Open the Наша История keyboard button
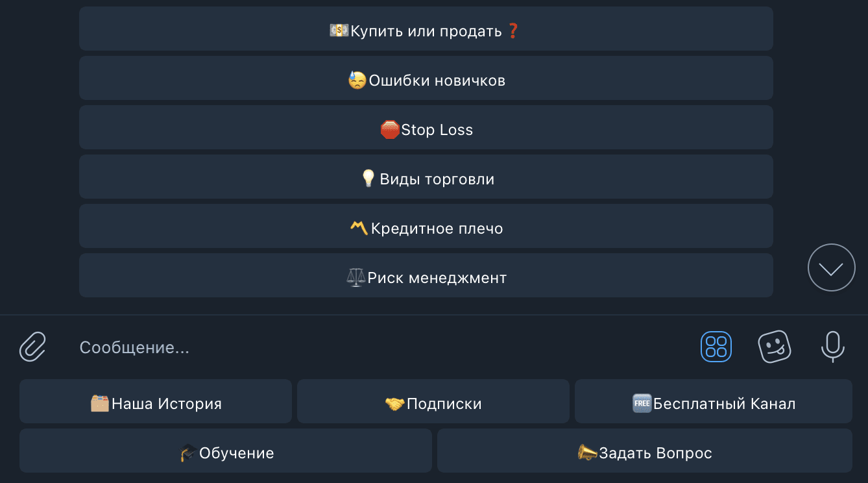Image resolution: width=868 pixels, height=483 pixels. point(156,404)
